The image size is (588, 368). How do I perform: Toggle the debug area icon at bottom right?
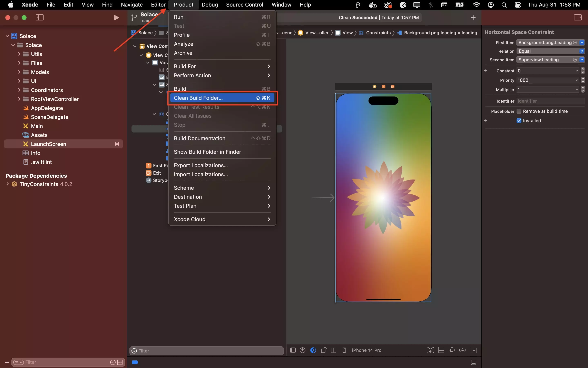[473, 362]
